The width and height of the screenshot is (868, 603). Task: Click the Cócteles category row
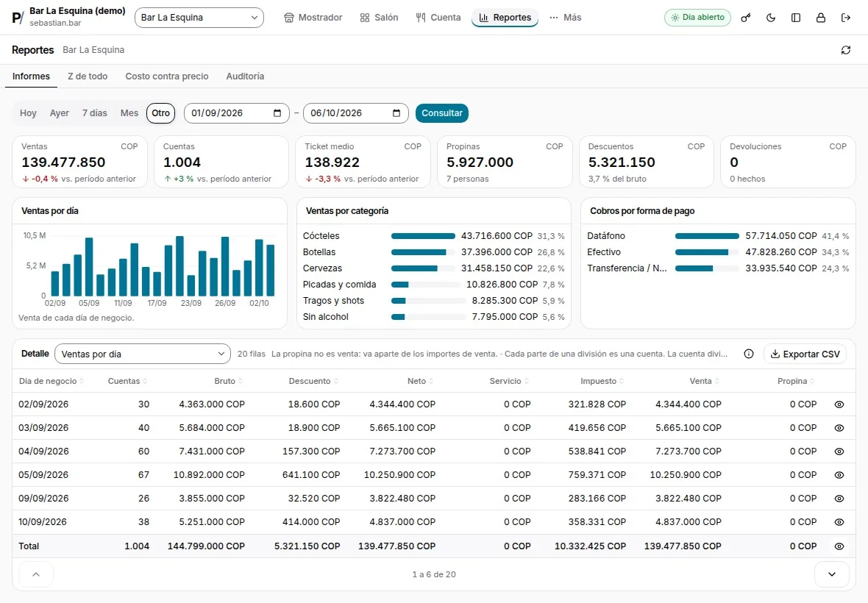click(x=433, y=235)
